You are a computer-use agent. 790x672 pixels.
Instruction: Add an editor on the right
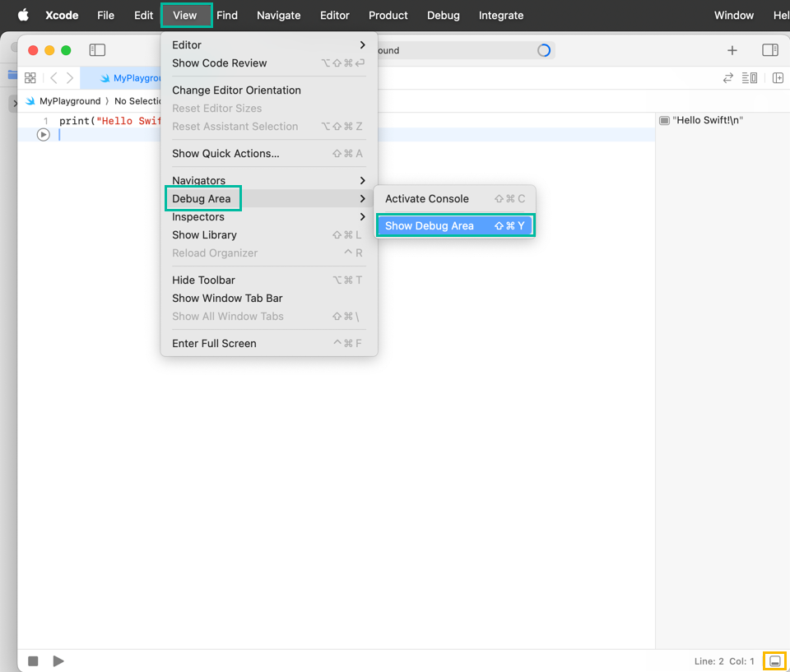pos(778,77)
